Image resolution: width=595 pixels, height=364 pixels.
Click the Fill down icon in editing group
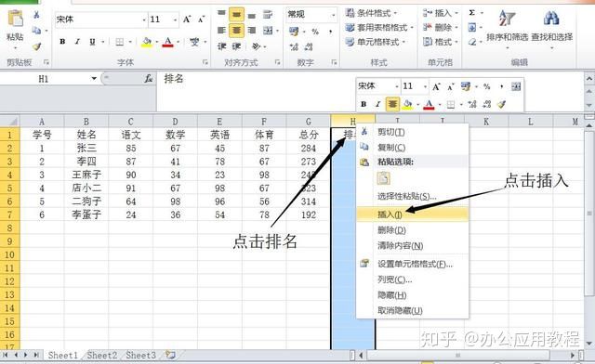point(471,27)
